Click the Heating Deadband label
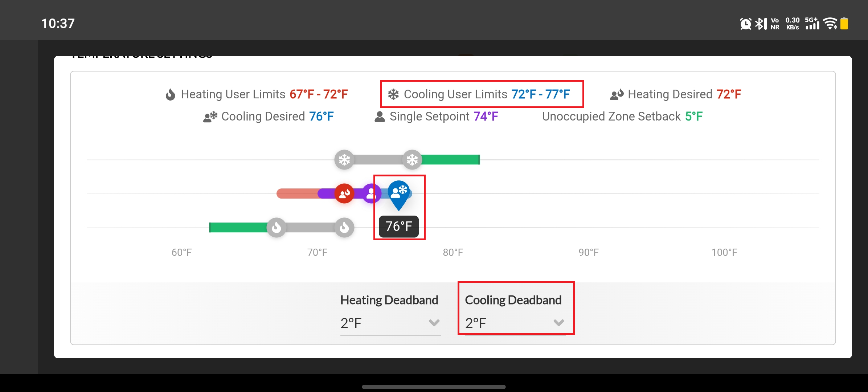 point(389,300)
